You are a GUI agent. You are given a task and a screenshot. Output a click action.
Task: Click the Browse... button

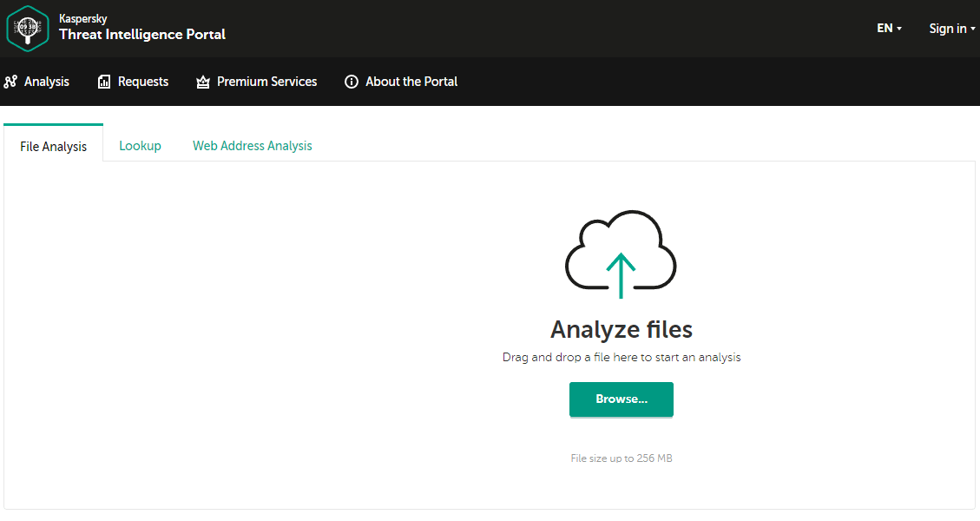coord(622,399)
